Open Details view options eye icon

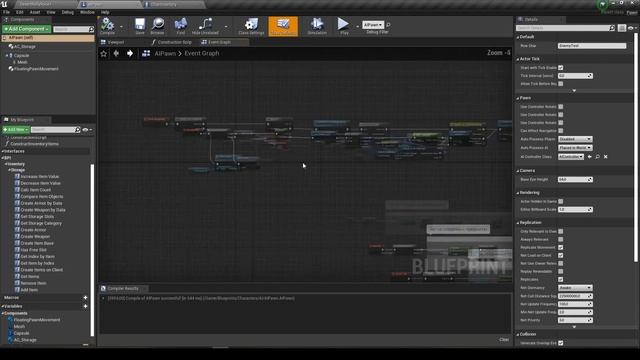pyautogui.click(x=631, y=28)
